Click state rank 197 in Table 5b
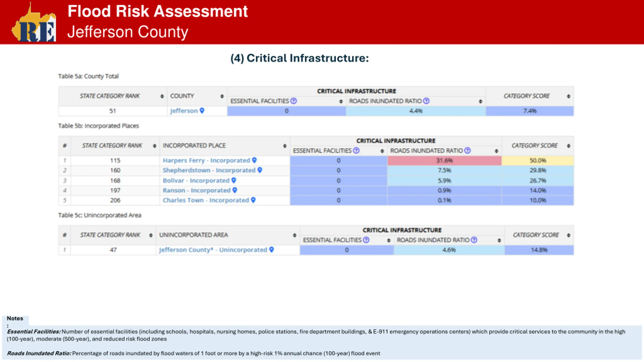 coord(115,190)
